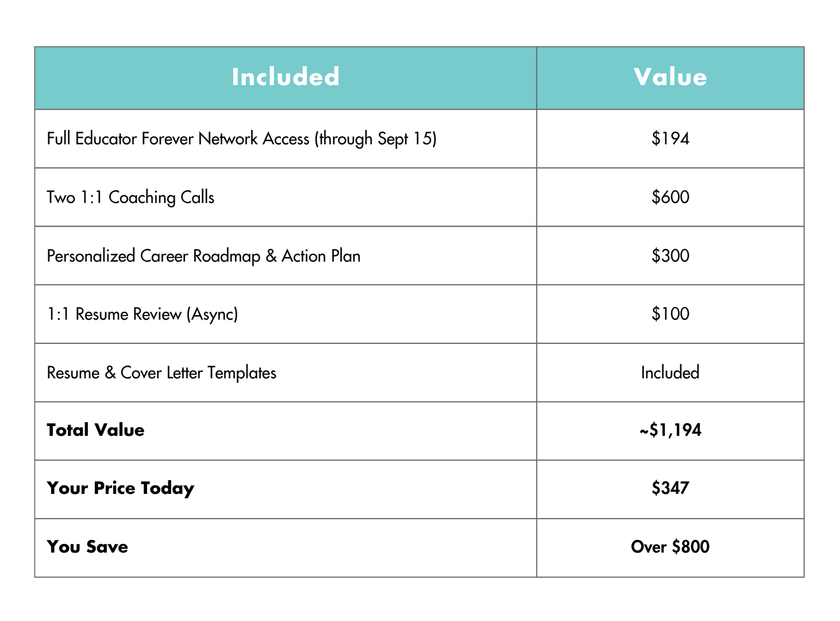The width and height of the screenshot is (840, 621).
Task: Click the Over $800 savings text
Action: click(x=670, y=547)
